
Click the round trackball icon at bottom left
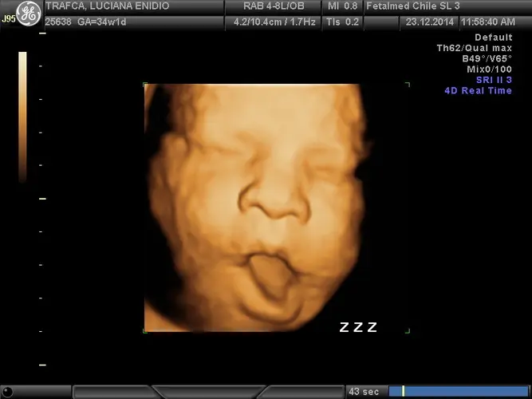tap(8, 392)
